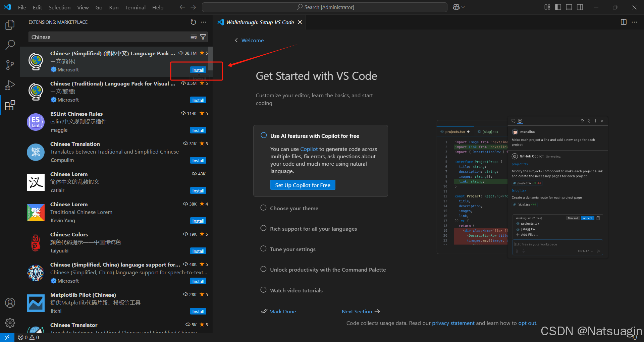Open the Copilot chat icon in title bar
Screen dimensions: 644x342
point(456,7)
